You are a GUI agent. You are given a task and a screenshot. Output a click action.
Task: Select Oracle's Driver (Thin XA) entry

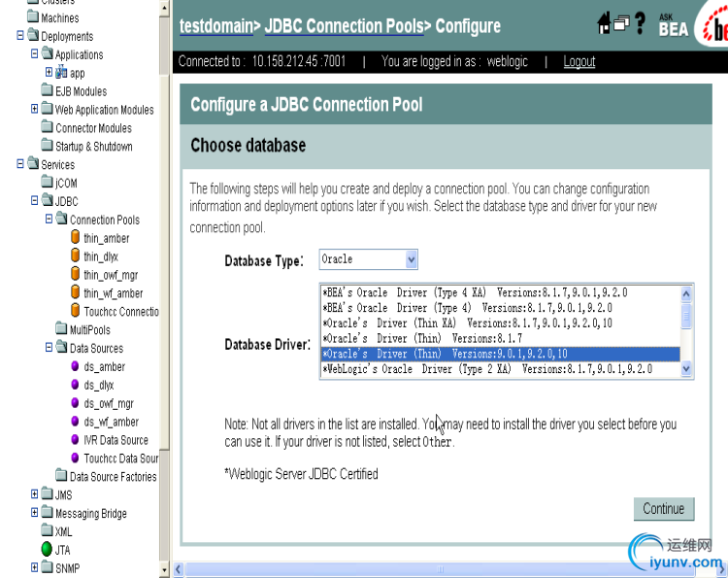point(501,323)
